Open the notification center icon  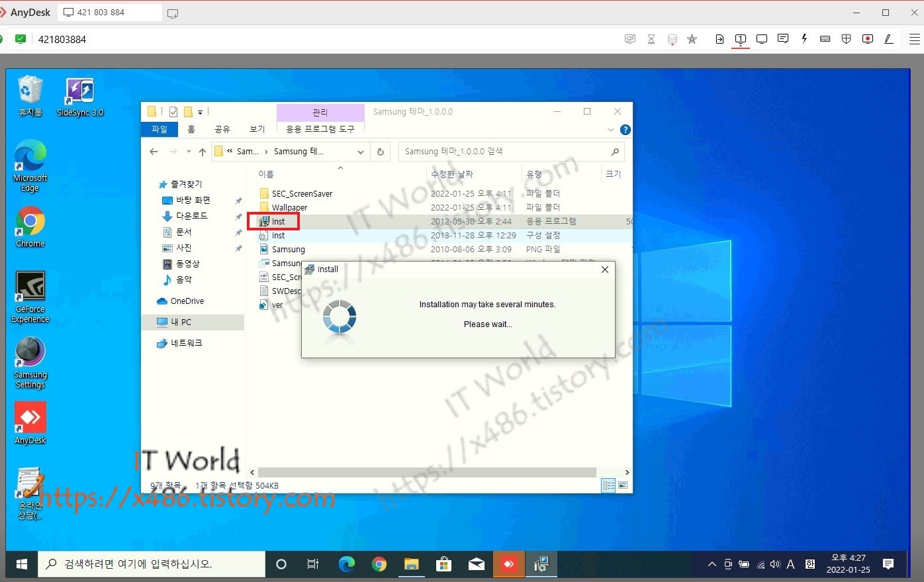(888, 564)
